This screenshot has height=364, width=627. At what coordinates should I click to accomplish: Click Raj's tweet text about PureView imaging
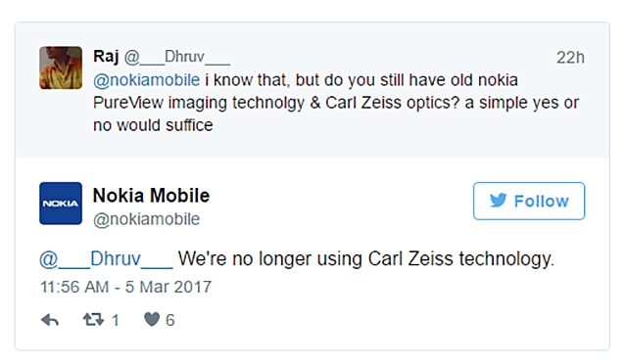click(x=336, y=103)
